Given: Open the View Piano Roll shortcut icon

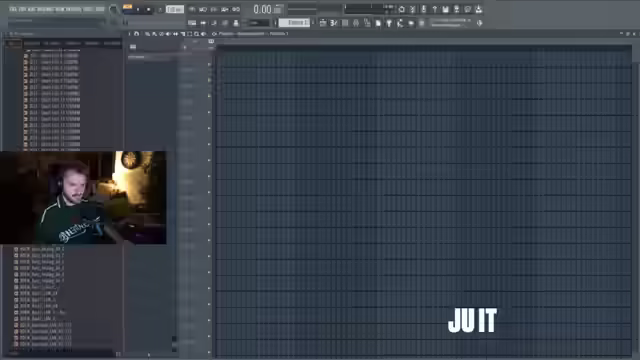Looking at the screenshot, I should point(333,23).
